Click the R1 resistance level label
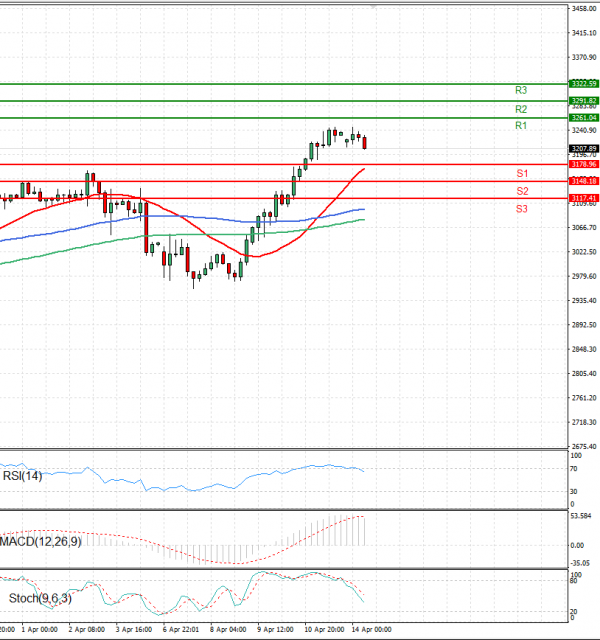 pyautogui.click(x=521, y=126)
